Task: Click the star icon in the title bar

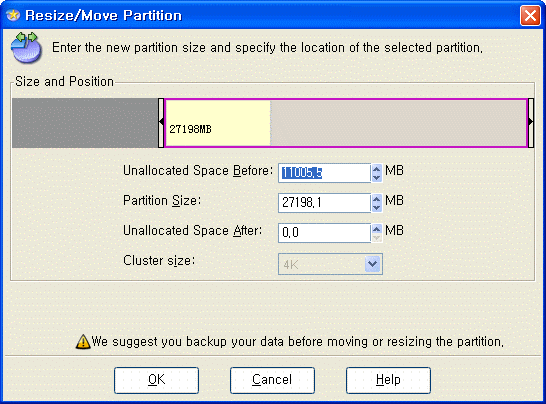Action: pyautogui.click(x=13, y=15)
